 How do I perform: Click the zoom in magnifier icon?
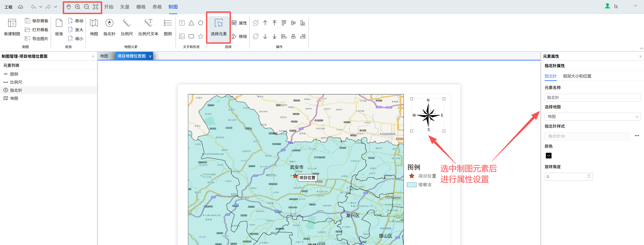pyautogui.click(x=78, y=7)
